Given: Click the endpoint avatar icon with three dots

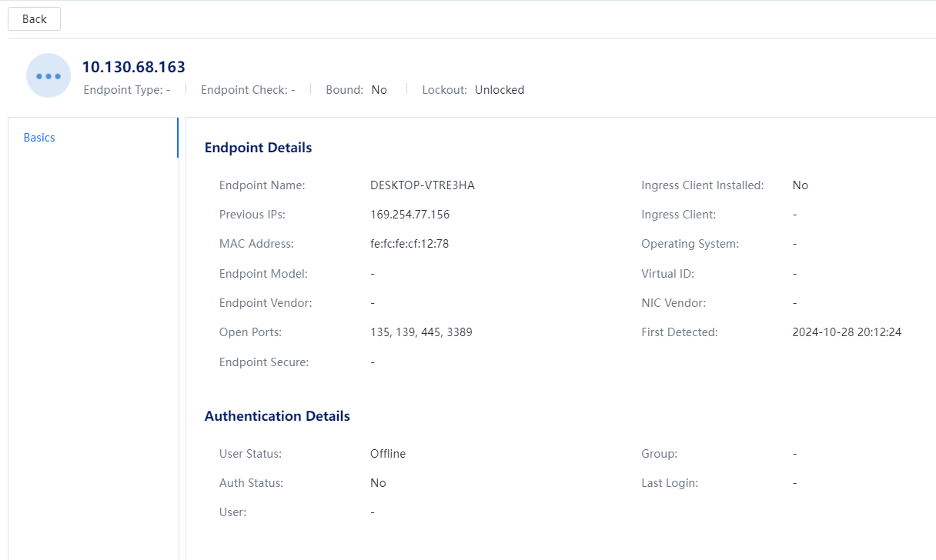Looking at the screenshot, I should pyautogui.click(x=48, y=76).
